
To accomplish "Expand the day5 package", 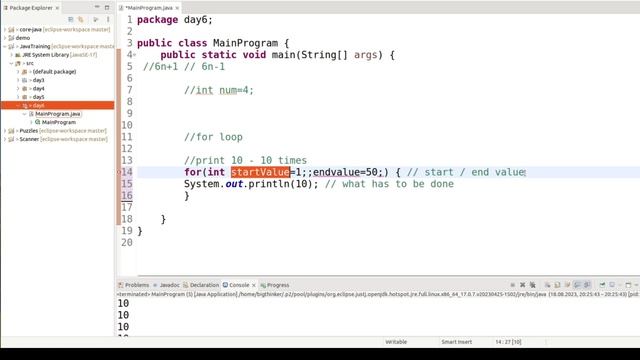I will coord(18,97).
